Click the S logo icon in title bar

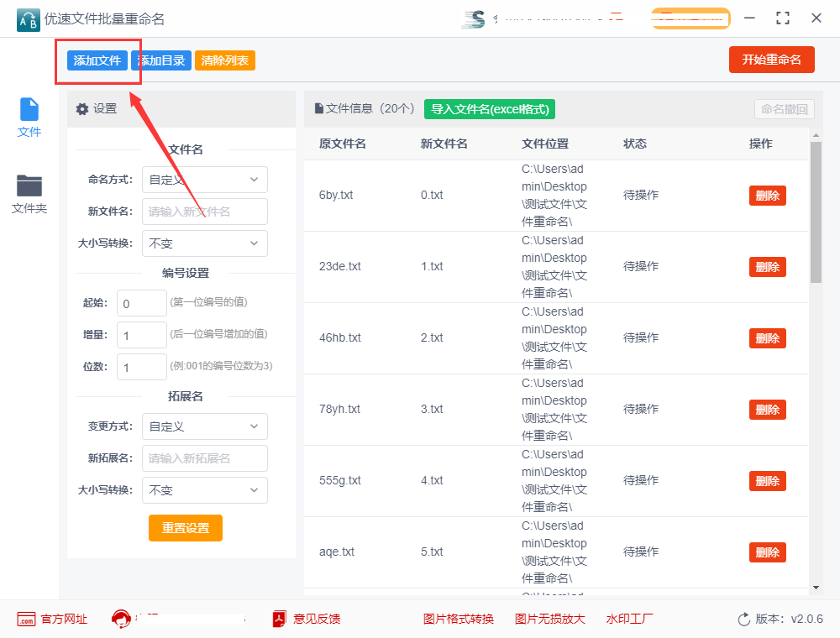(x=474, y=18)
